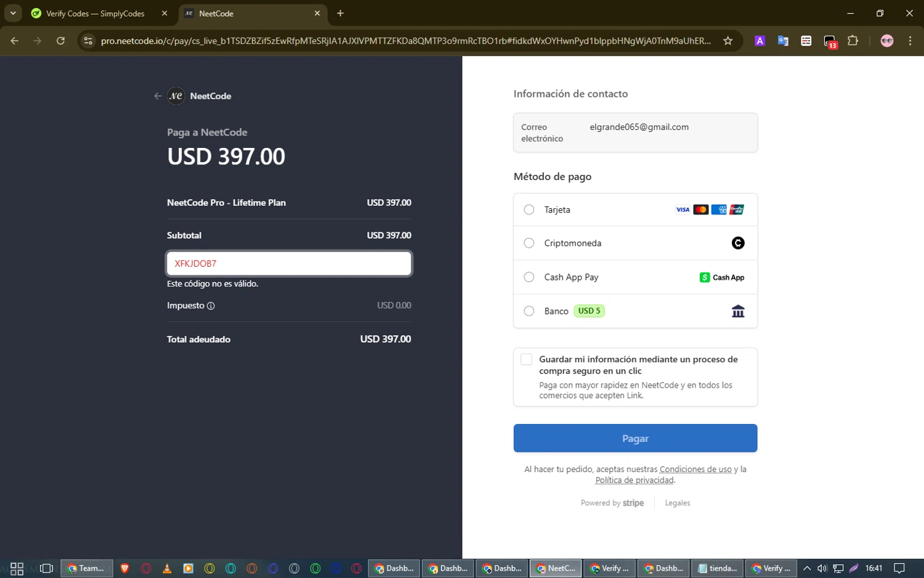Click the Powered by Stripe link
Image resolution: width=924 pixels, height=578 pixels.
[612, 503]
